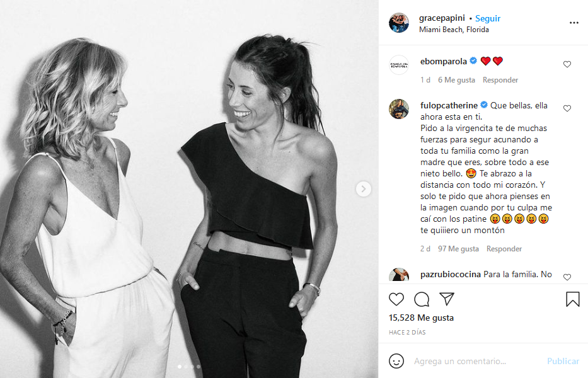Image resolution: width=588 pixels, height=378 pixels.
Task: Select second carousel dot indicator
Action: [186, 367]
